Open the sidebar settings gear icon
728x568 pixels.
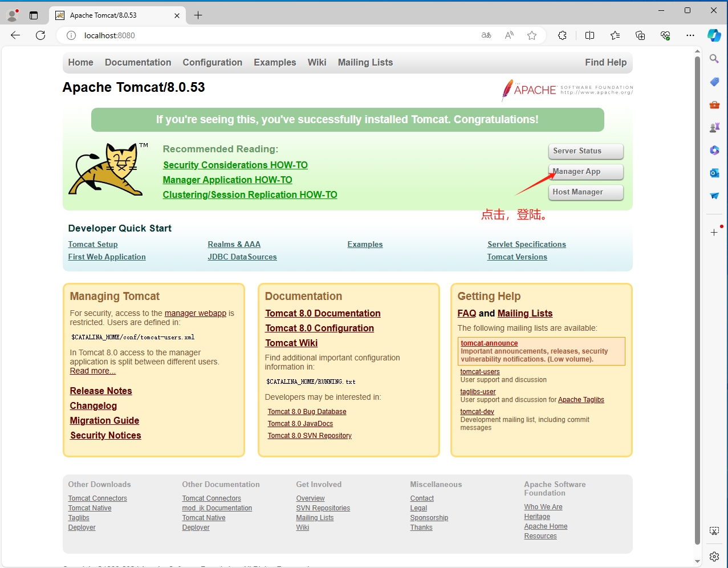pyautogui.click(x=714, y=556)
